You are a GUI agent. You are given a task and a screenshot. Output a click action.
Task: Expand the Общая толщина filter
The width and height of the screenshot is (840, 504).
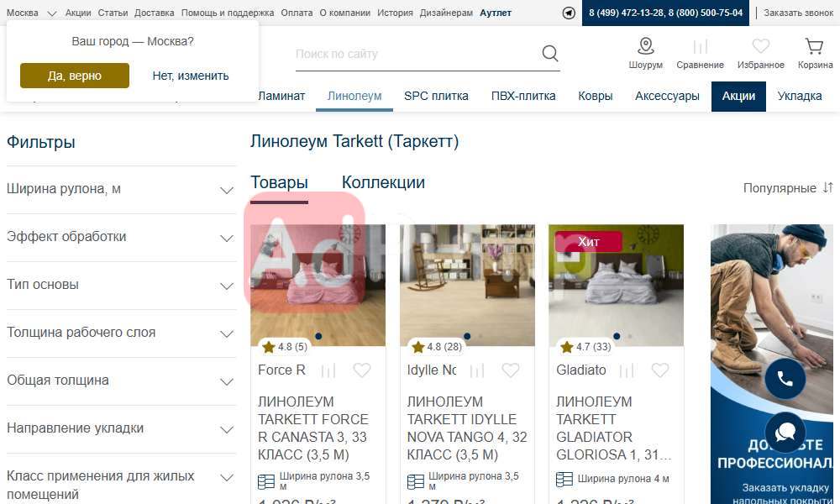tap(121, 381)
